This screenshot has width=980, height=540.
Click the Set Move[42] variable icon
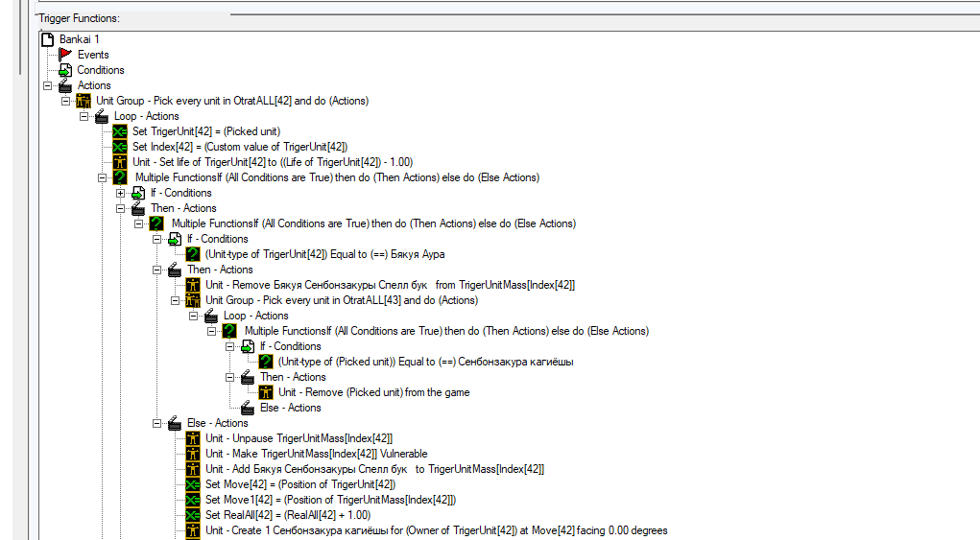pyautogui.click(x=193, y=484)
